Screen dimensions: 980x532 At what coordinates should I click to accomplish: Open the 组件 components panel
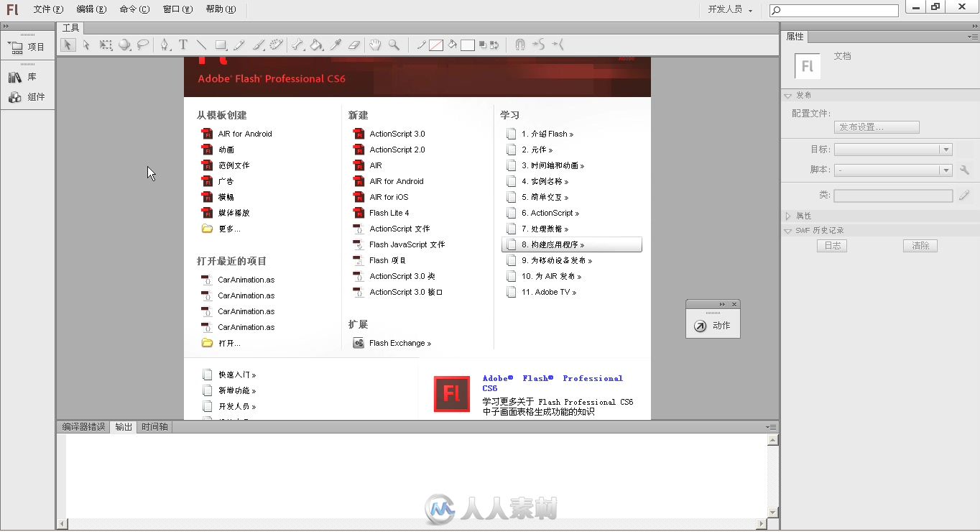click(x=27, y=97)
